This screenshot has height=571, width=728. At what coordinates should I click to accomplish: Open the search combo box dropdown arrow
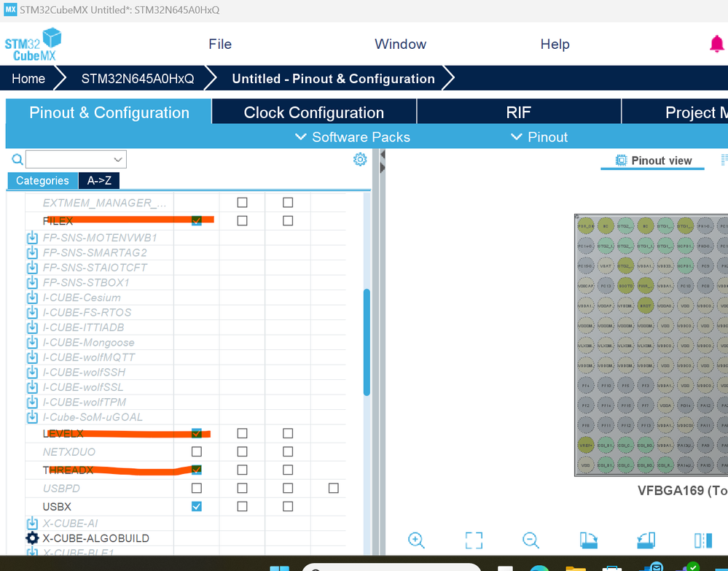118,160
